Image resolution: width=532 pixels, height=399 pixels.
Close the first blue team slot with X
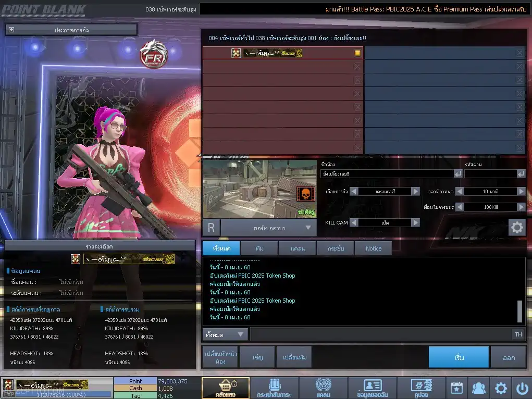(520, 53)
